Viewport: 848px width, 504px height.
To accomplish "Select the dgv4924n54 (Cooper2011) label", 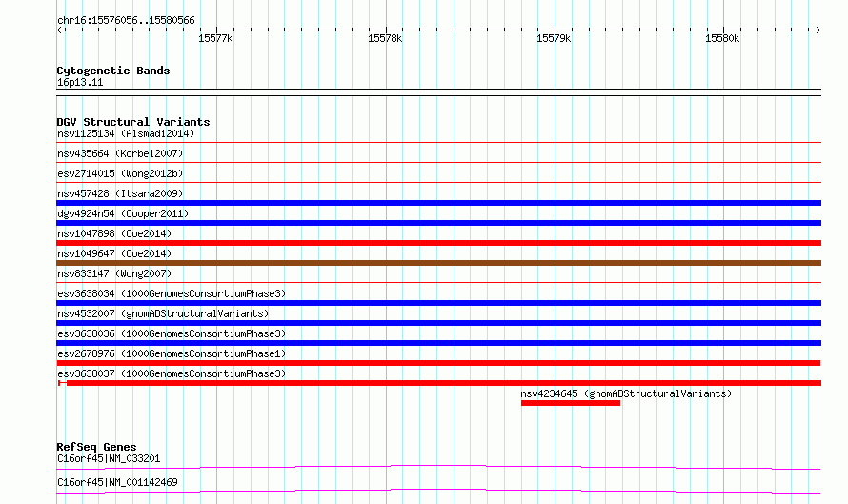I will tap(123, 213).
